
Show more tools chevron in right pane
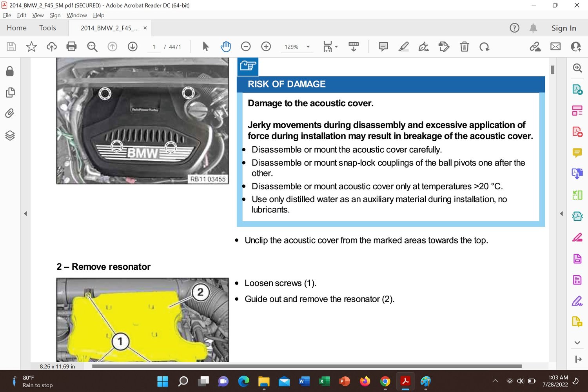click(577, 343)
